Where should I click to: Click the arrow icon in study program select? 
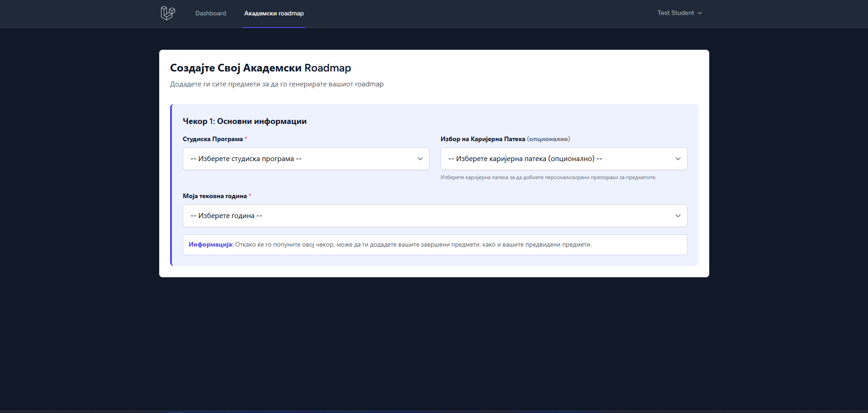420,159
